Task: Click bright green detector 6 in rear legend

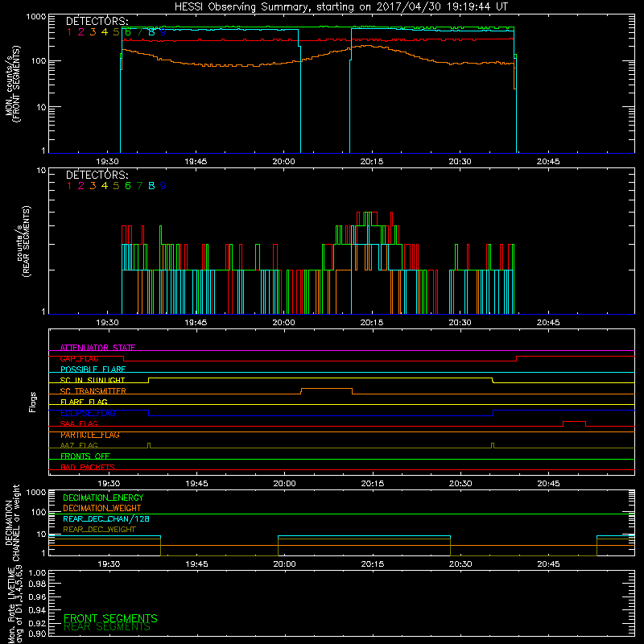Action: tap(128, 186)
